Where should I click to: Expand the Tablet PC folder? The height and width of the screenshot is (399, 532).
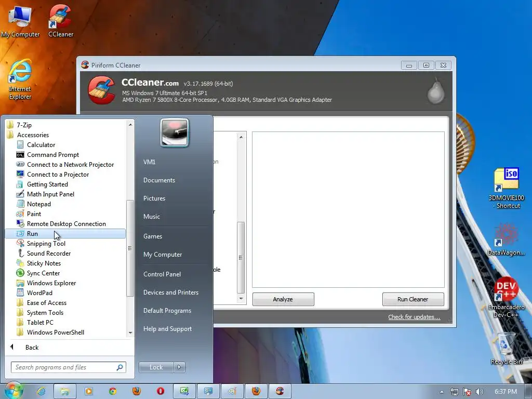coord(39,322)
